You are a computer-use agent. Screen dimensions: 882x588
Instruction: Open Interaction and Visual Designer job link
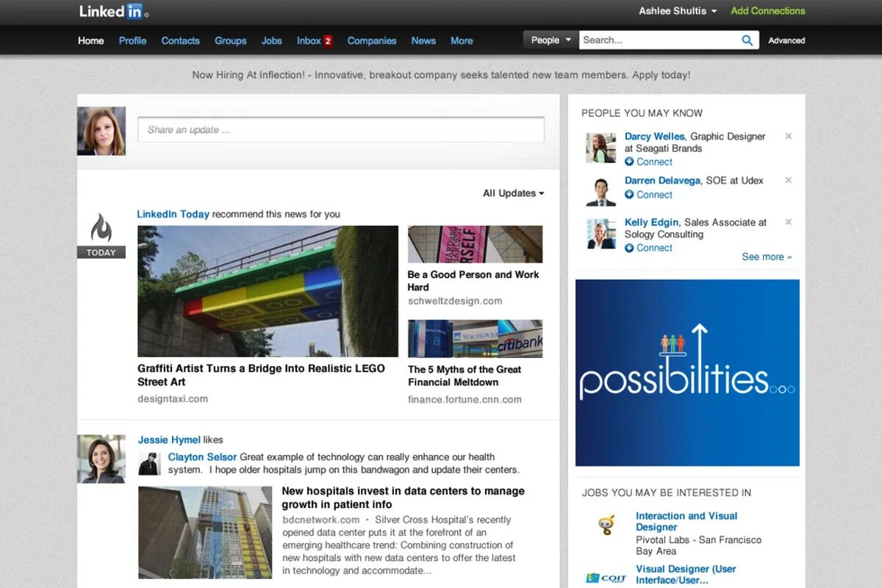pyautogui.click(x=686, y=521)
